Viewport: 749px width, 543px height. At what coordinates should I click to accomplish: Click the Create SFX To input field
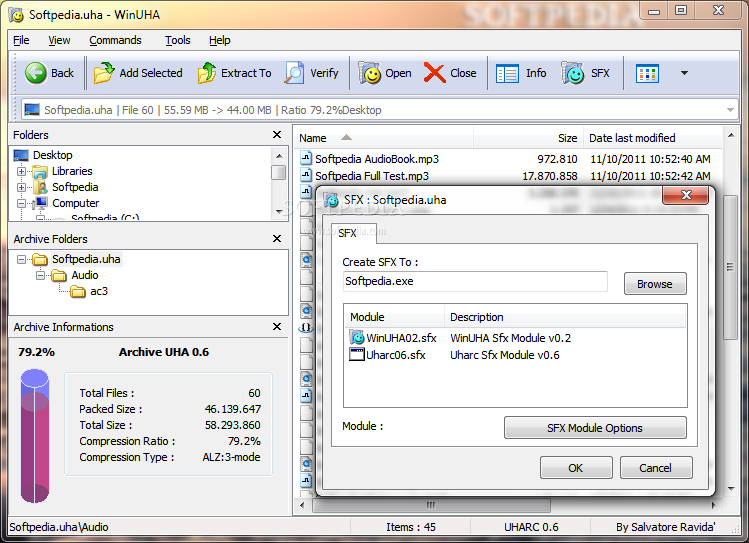click(x=475, y=281)
